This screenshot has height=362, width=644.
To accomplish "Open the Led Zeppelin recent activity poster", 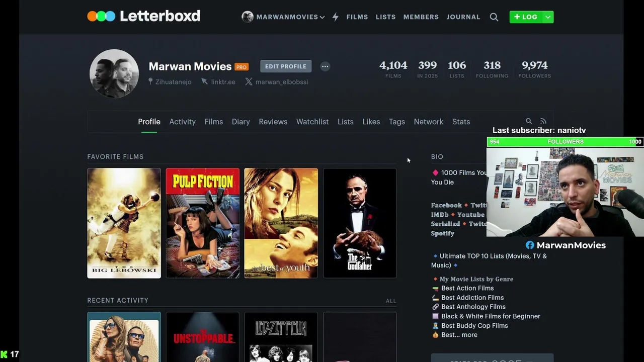I will click(281, 337).
